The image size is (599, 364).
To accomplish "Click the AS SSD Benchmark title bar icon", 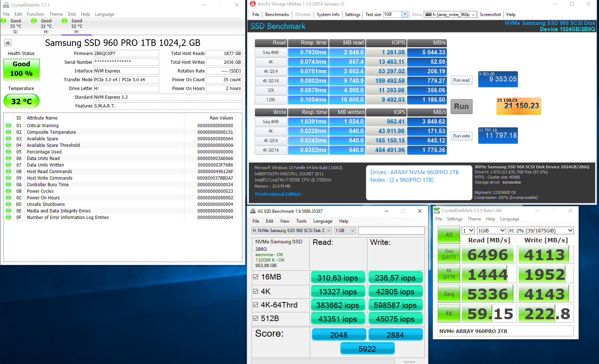I will (x=253, y=211).
